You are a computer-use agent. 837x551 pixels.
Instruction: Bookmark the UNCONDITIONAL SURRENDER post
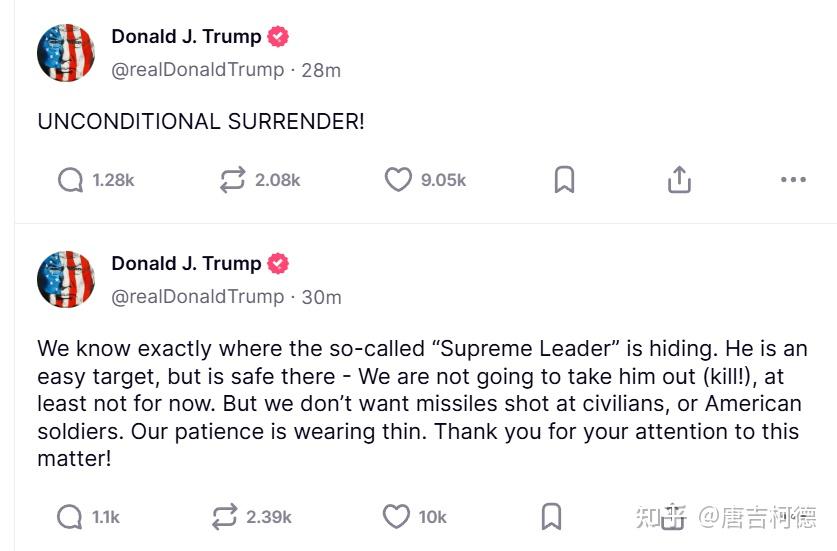point(564,179)
